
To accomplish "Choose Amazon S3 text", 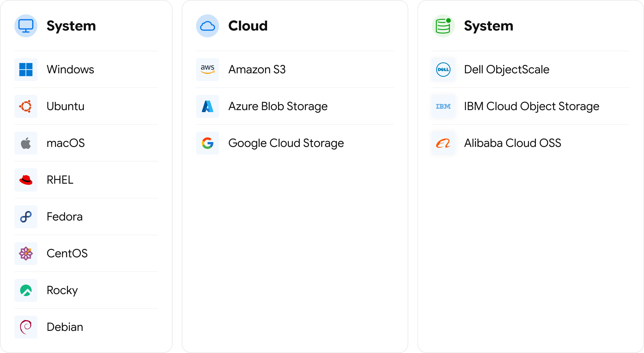I will [x=257, y=70].
